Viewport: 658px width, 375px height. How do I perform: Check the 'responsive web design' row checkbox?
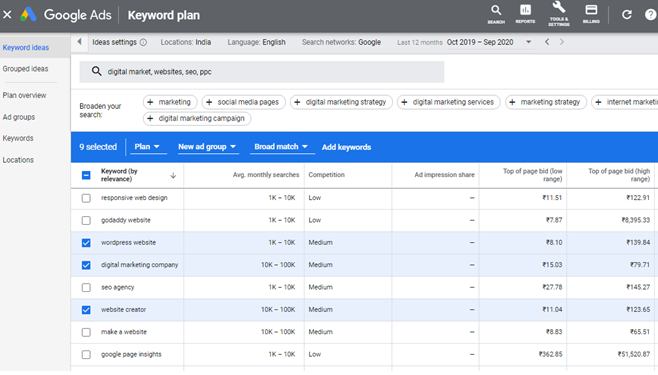click(86, 198)
